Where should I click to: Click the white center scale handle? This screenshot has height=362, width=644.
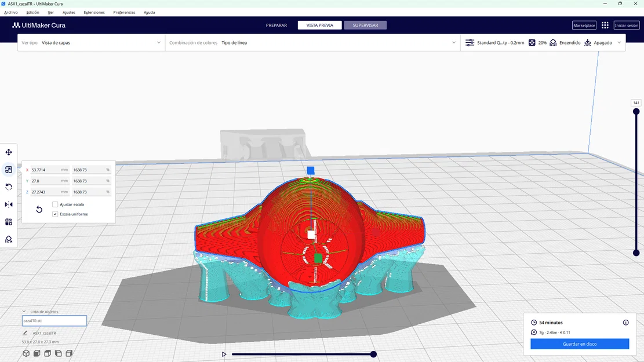click(311, 235)
